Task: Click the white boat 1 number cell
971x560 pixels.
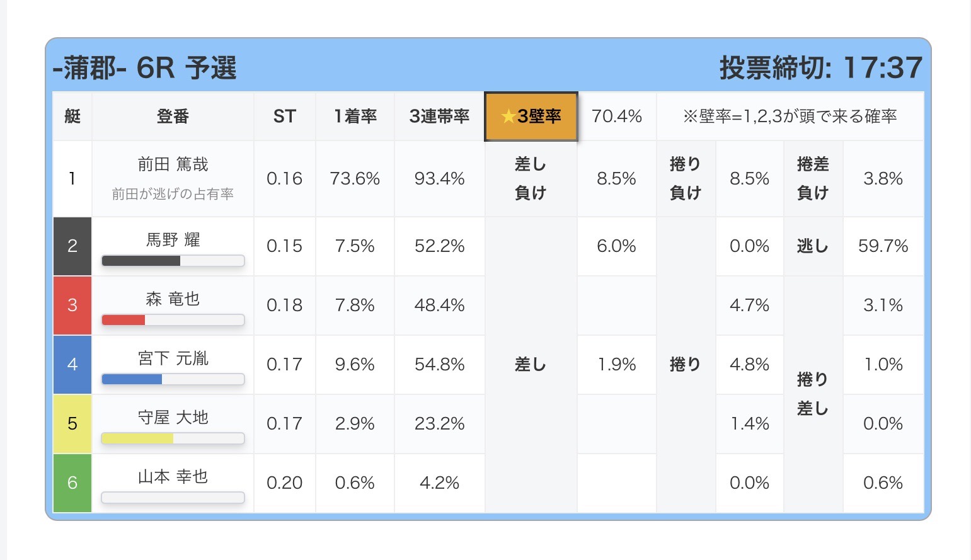Action: [x=72, y=179]
